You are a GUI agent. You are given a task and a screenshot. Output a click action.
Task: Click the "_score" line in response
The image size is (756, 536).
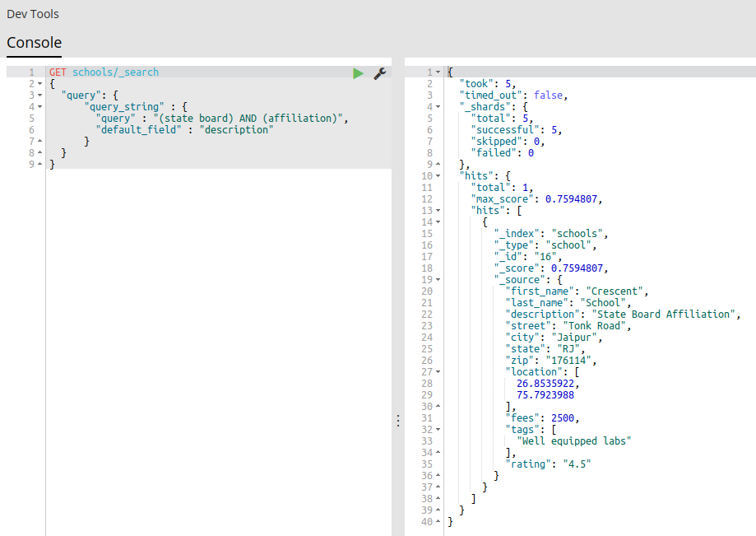pyautogui.click(x=551, y=268)
